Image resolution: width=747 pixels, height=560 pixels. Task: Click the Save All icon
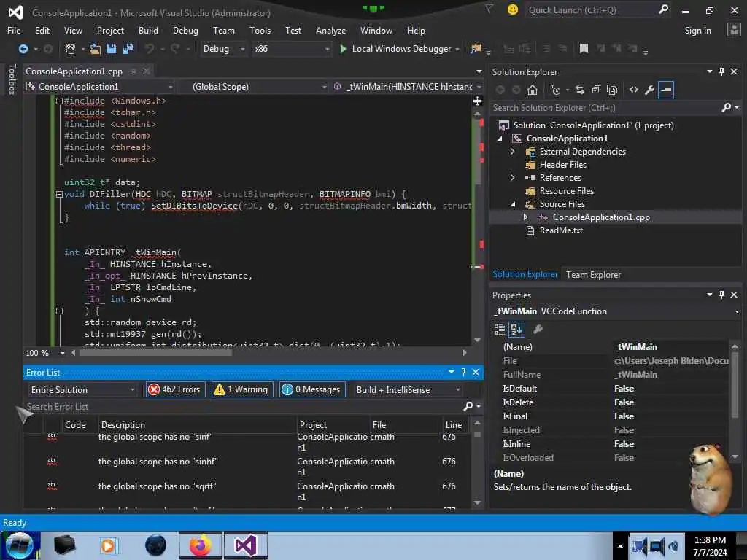(x=128, y=49)
